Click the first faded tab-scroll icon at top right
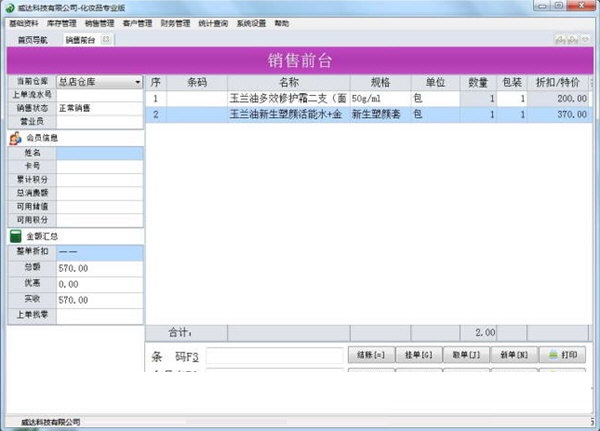This screenshot has height=431, width=600. 560,39
